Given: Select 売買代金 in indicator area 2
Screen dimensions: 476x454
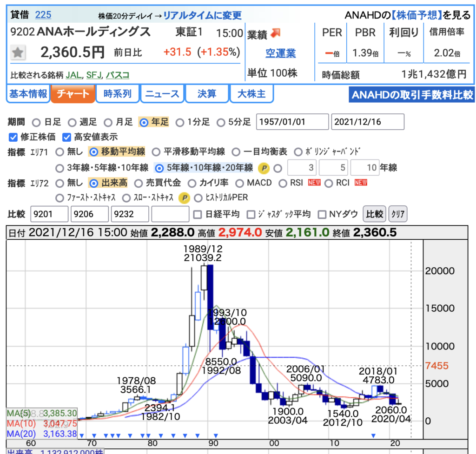Looking at the screenshot, I should point(139,183).
